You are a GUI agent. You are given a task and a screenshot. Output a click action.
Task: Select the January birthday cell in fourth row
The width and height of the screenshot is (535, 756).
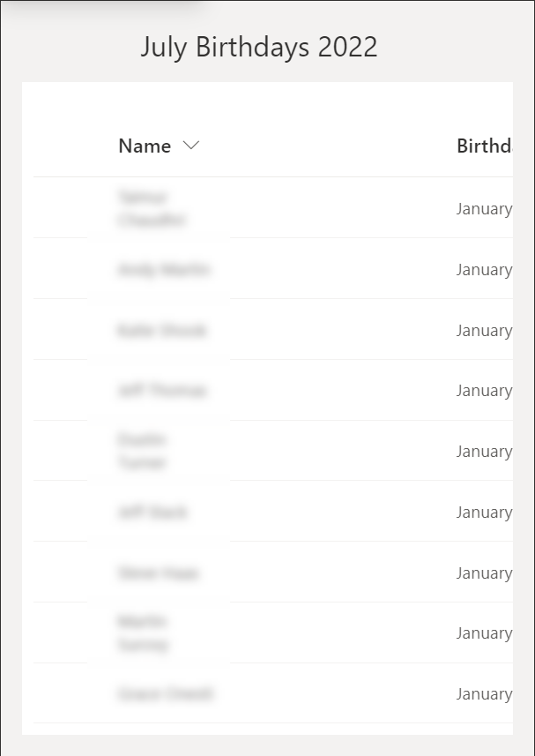[x=484, y=391]
